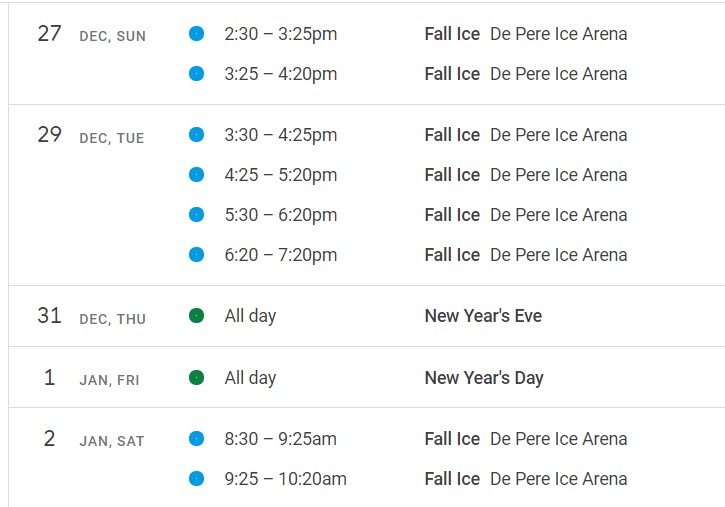The height and width of the screenshot is (507, 725).
Task: Go to the 1 Jan Friday date
Action: [92, 378]
